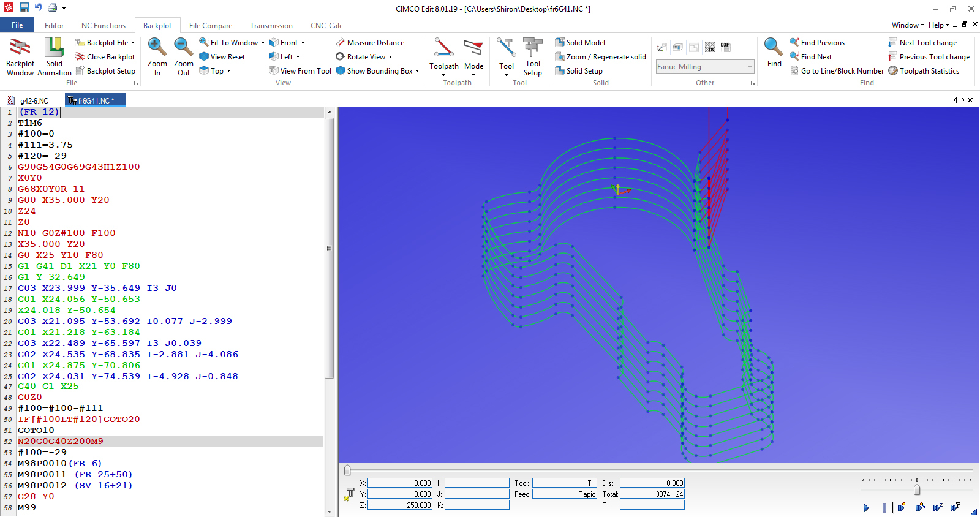Image resolution: width=980 pixels, height=517 pixels.
Task: Start Solid Animation
Action: tap(55, 56)
